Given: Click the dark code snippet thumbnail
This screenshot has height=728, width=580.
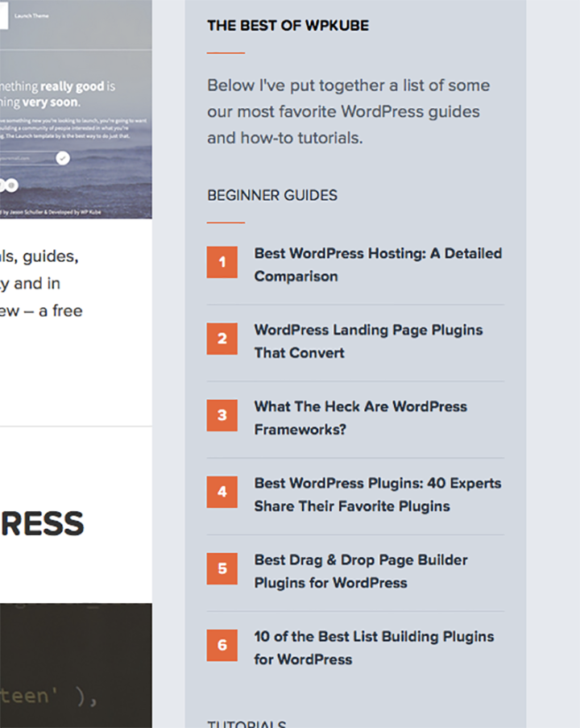Looking at the screenshot, I should pyautogui.click(x=76, y=665).
